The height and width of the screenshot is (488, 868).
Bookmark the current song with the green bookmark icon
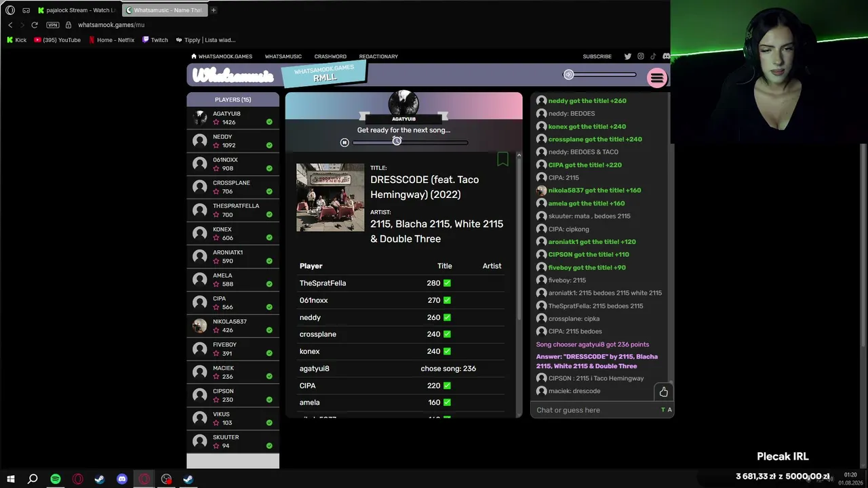tap(502, 159)
